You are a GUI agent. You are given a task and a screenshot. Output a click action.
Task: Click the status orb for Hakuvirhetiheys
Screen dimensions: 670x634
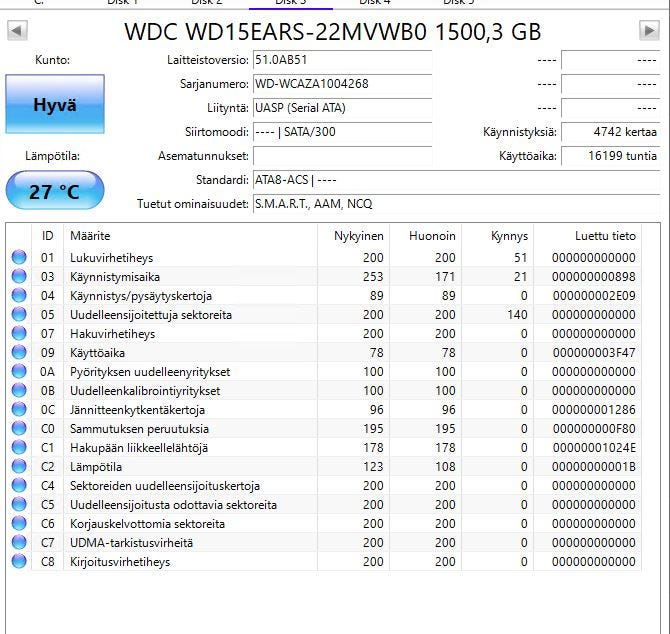tap(19, 333)
